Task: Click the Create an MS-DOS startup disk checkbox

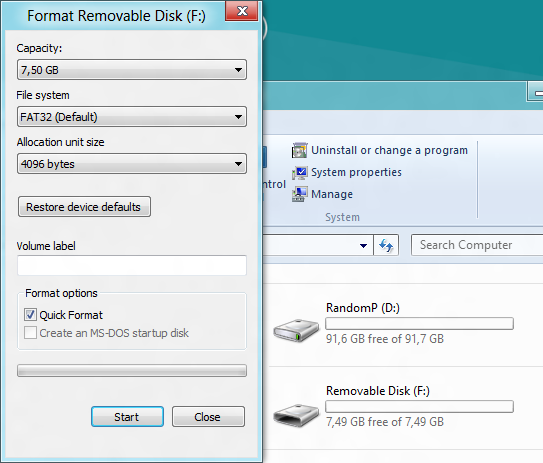Action: 30,333
